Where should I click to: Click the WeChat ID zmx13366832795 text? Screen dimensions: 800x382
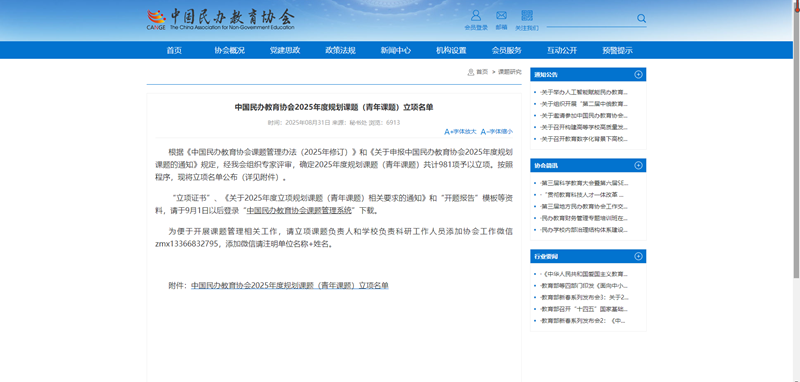(188, 244)
